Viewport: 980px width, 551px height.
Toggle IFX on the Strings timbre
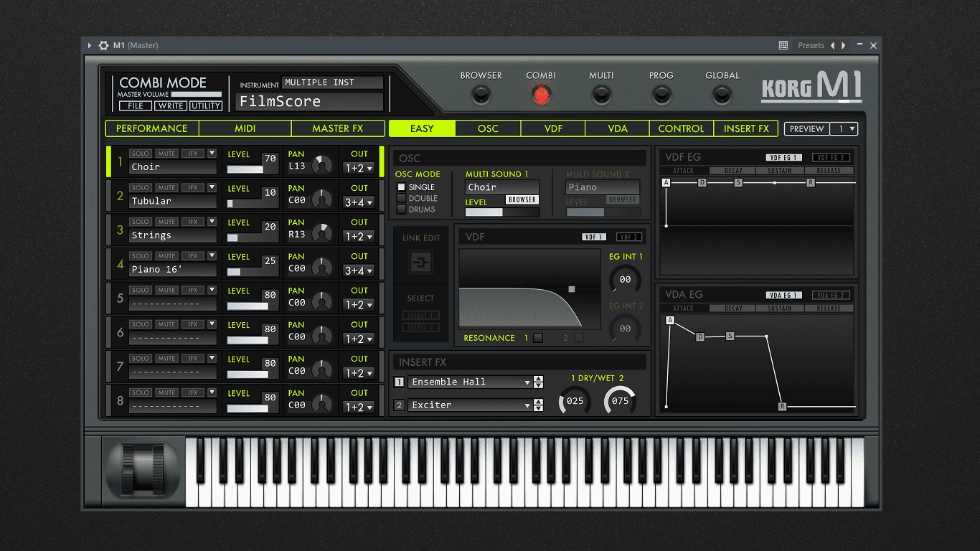[193, 222]
